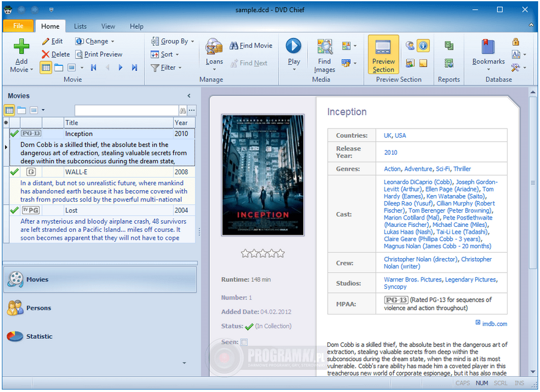This screenshot has height=392, width=540.
Task: Click the Find Movie binoculars
Action: pos(251,45)
